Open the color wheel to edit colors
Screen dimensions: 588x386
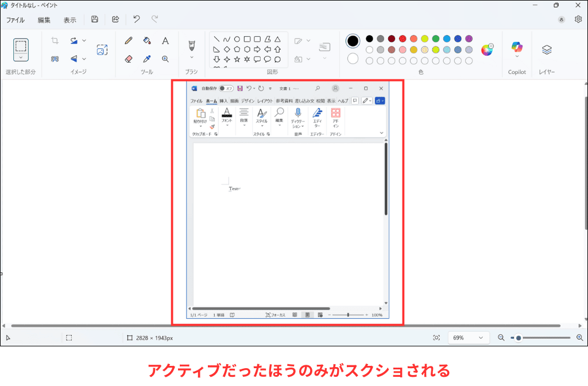487,49
